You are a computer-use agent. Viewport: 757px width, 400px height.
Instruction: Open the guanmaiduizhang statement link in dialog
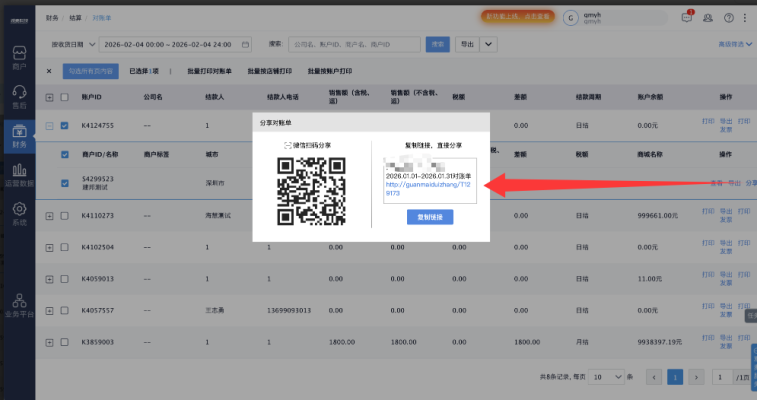click(x=428, y=189)
